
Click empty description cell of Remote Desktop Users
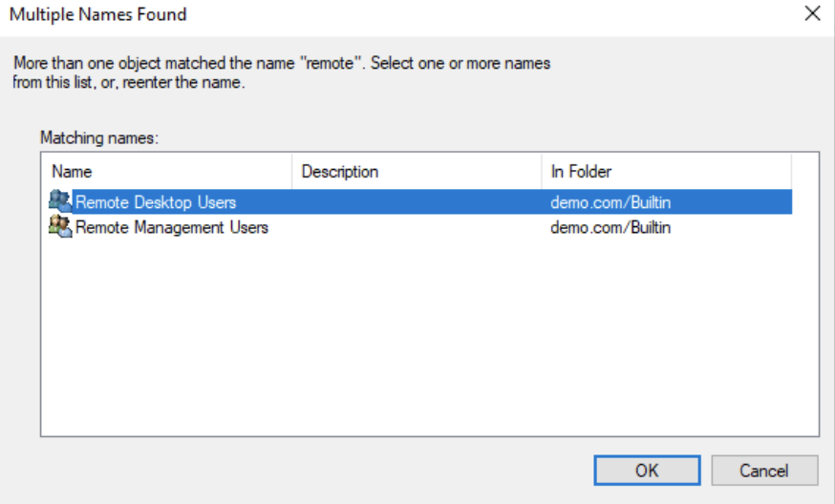(x=417, y=202)
